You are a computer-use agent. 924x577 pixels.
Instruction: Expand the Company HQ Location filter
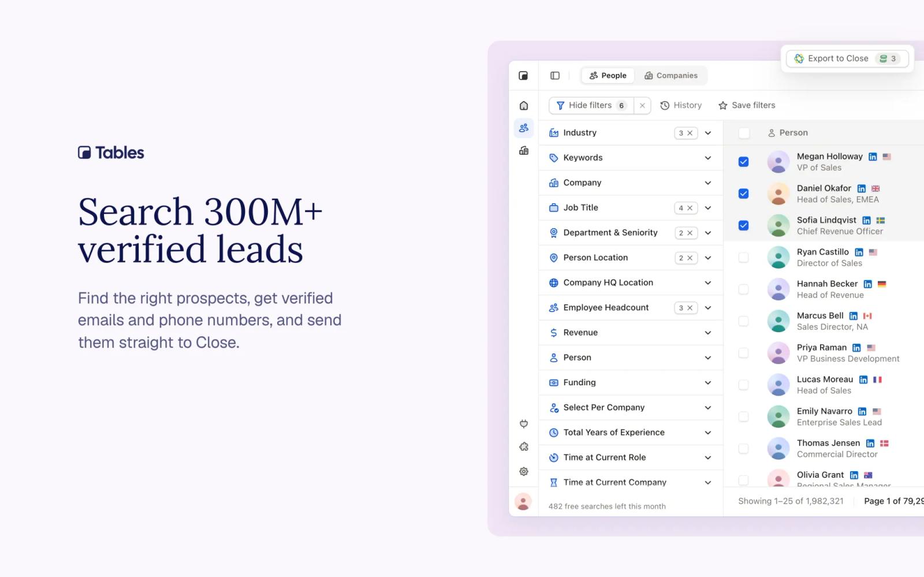tap(631, 282)
